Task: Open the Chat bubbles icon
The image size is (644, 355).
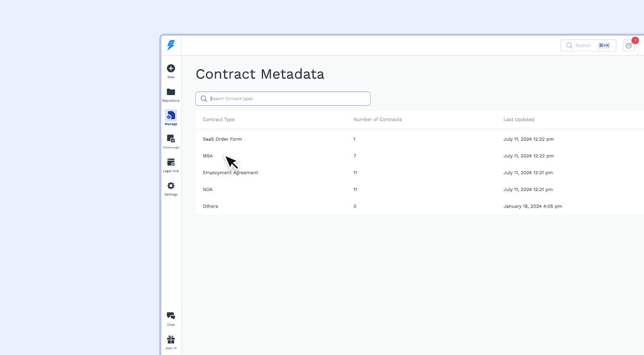Action: point(171,316)
